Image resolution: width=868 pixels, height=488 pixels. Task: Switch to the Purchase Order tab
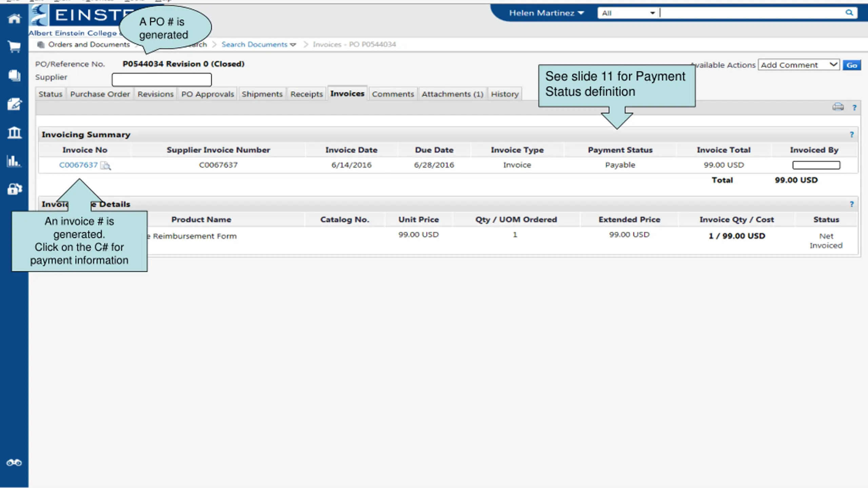(100, 94)
